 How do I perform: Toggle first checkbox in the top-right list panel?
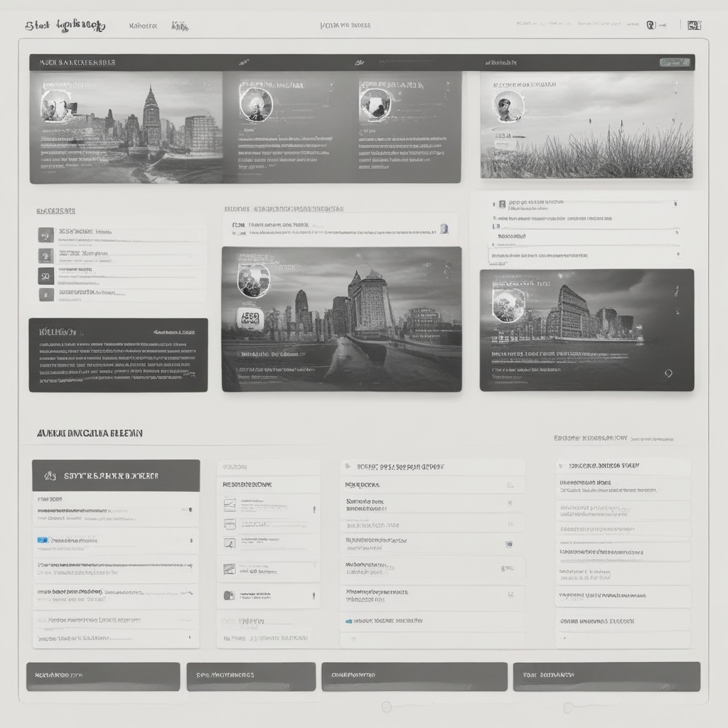coord(502,203)
